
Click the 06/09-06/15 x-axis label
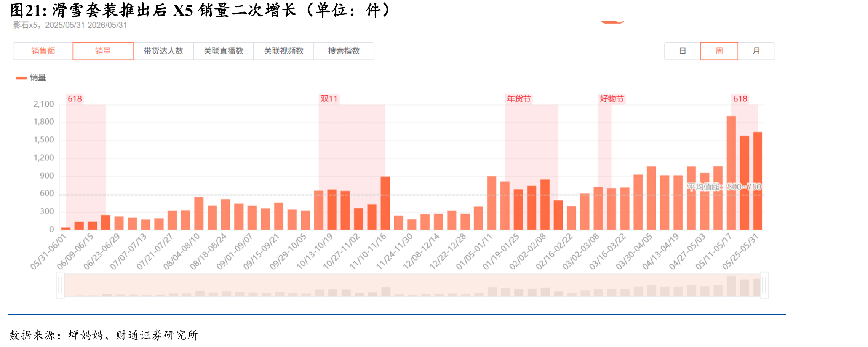point(75,252)
